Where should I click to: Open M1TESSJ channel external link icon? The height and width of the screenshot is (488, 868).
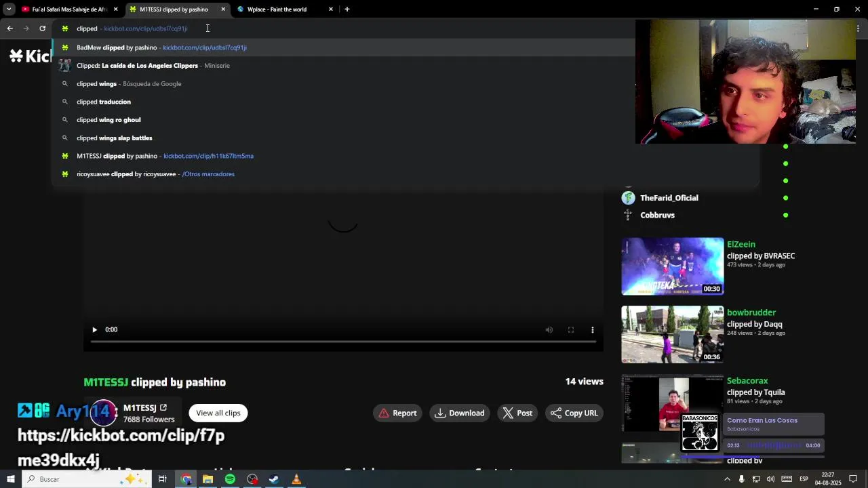pos(163,407)
